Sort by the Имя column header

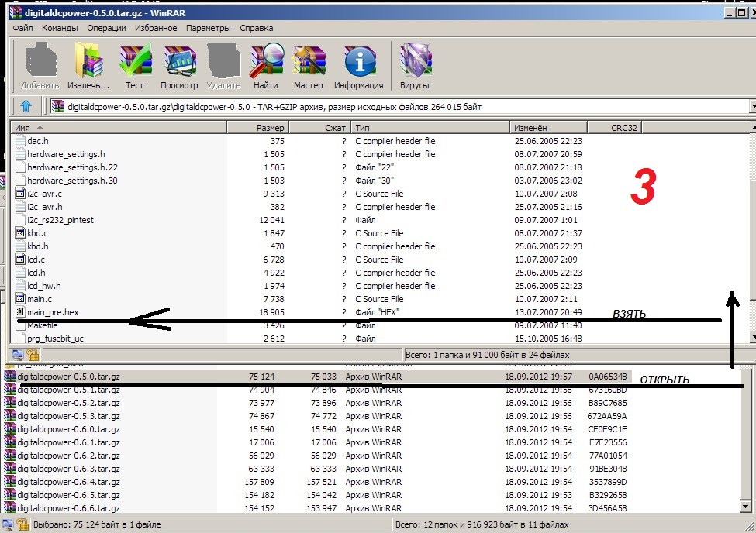point(119,128)
